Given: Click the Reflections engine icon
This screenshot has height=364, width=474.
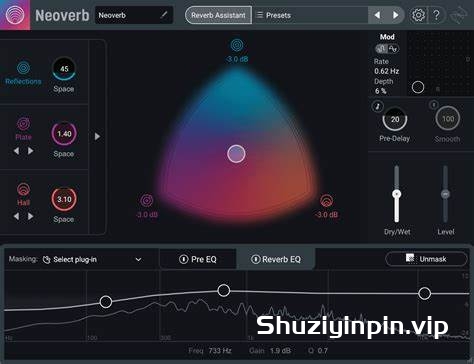Looking at the screenshot, I should pyautogui.click(x=23, y=68).
